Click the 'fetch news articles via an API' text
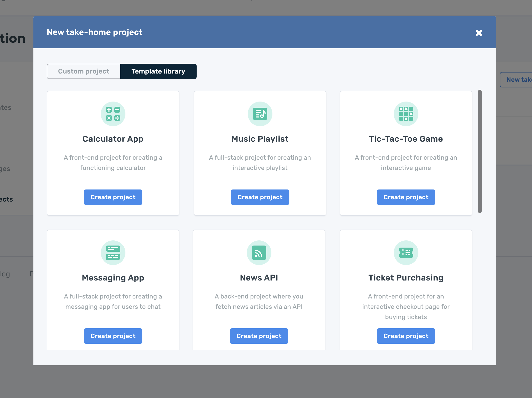This screenshot has height=398, width=532. click(259, 307)
